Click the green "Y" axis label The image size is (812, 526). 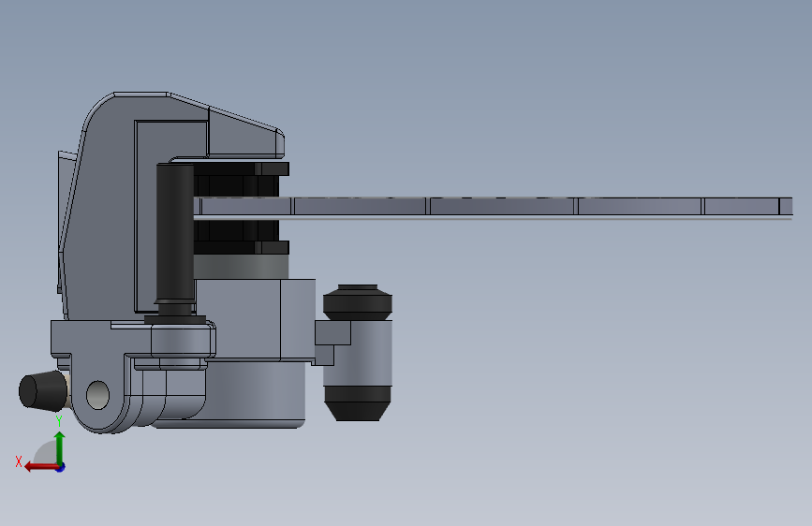click(59, 421)
